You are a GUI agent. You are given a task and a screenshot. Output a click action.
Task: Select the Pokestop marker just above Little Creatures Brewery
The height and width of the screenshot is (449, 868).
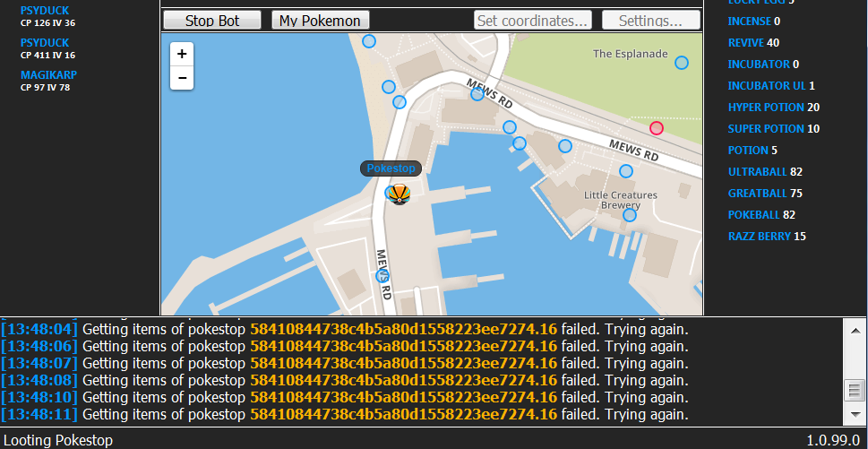coord(625,171)
